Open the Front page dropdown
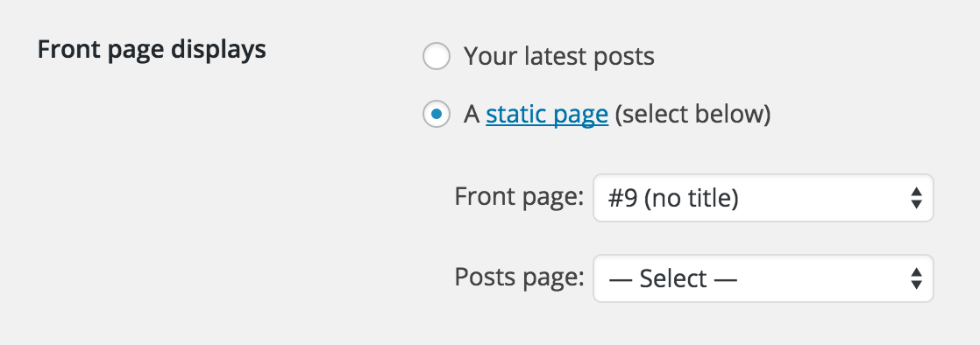 pyautogui.click(x=763, y=198)
